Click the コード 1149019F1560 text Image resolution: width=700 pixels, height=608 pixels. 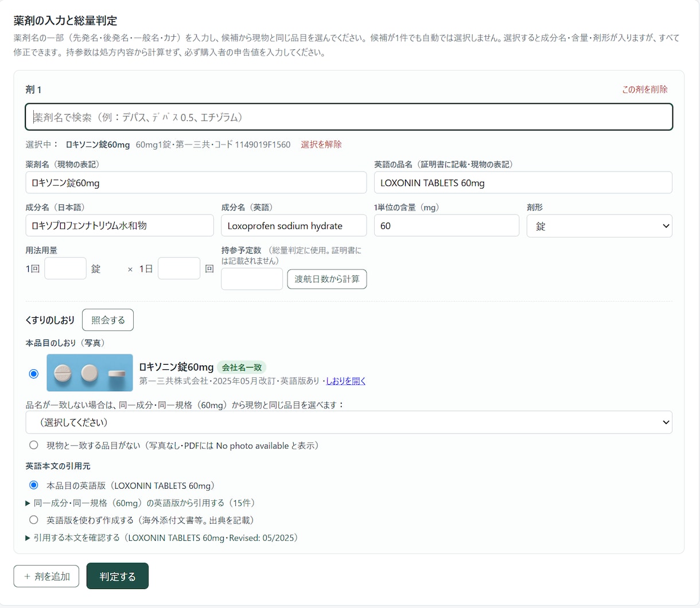click(x=252, y=145)
